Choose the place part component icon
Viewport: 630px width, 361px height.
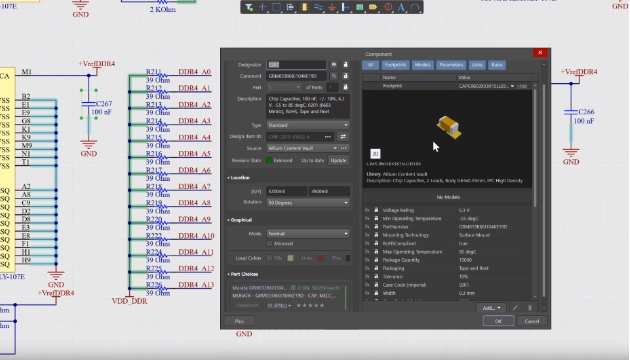pos(304,7)
